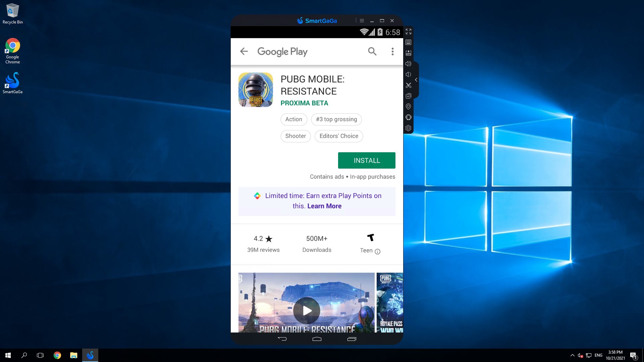The width and height of the screenshot is (644, 362).
Task: Open the Learn More Play Points link
Action: click(x=324, y=206)
